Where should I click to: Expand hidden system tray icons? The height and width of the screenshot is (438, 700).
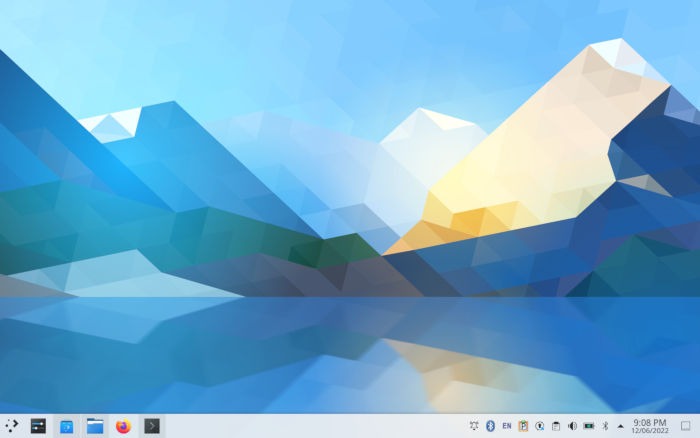coord(620,426)
